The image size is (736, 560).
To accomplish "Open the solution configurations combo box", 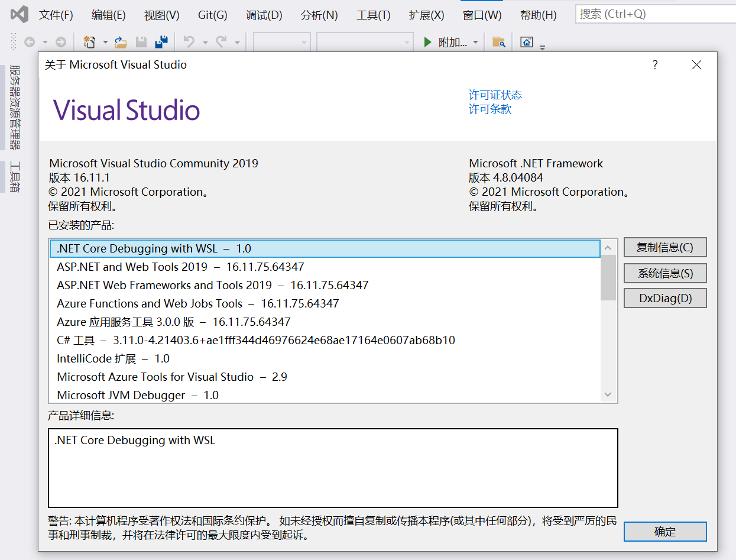I will pos(282,42).
